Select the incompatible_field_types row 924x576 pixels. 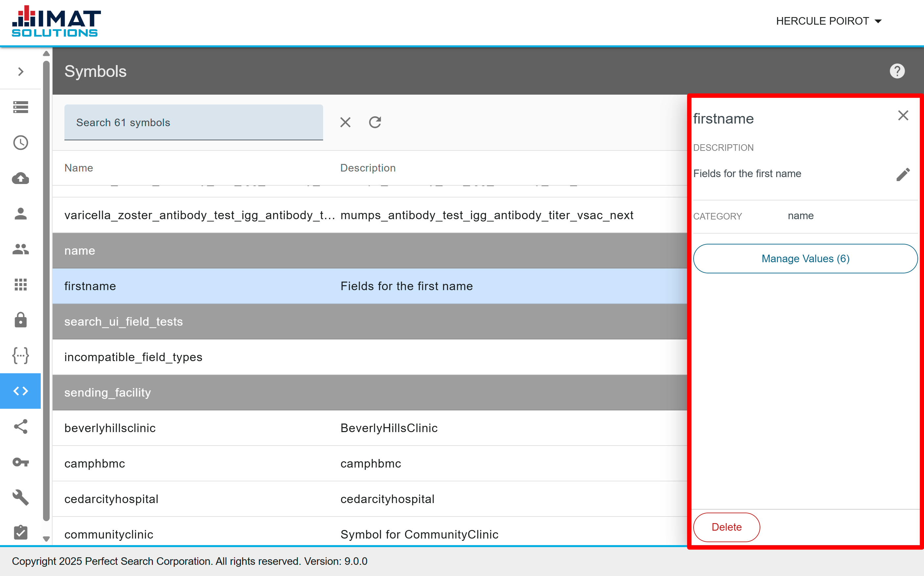(369, 357)
